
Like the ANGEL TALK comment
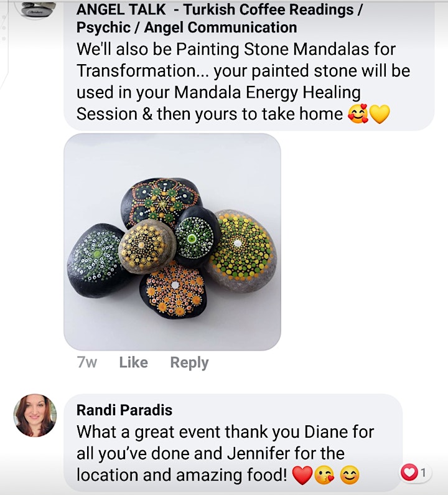pyautogui.click(x=133, y=362)
